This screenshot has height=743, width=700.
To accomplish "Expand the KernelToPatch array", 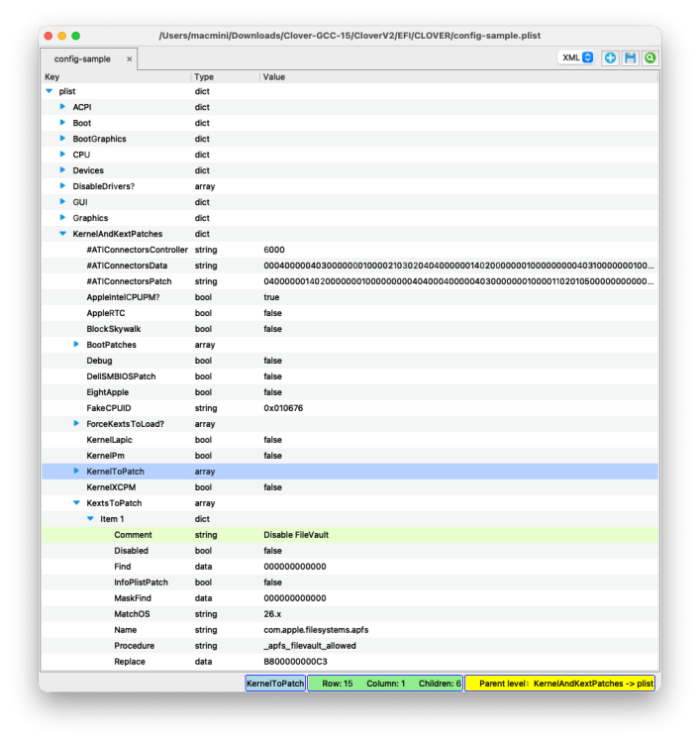I will (76, 471).
